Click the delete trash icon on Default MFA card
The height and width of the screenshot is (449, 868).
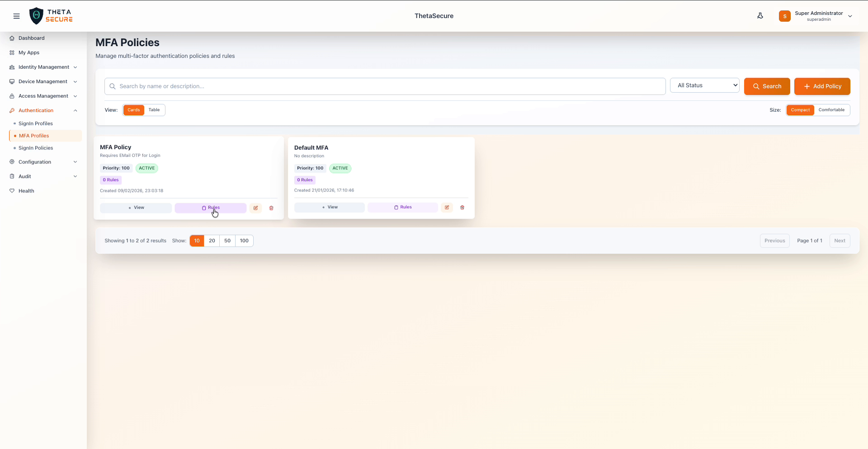point(462,207)
